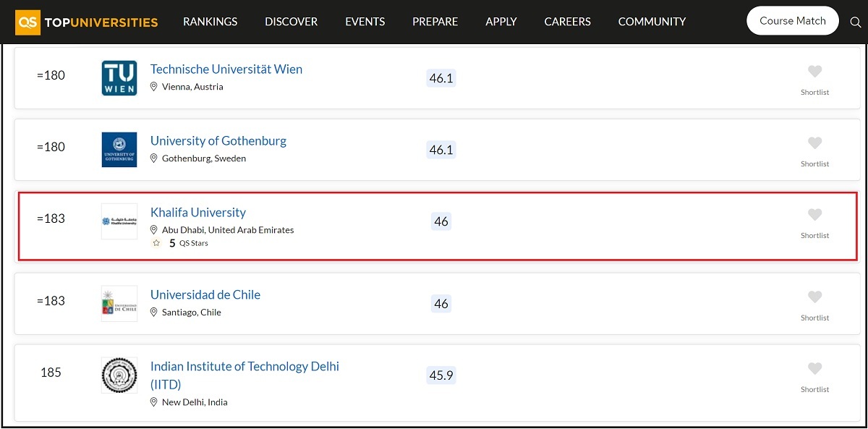Click the IIT Delhi circular logo

[x=119, y=375]
